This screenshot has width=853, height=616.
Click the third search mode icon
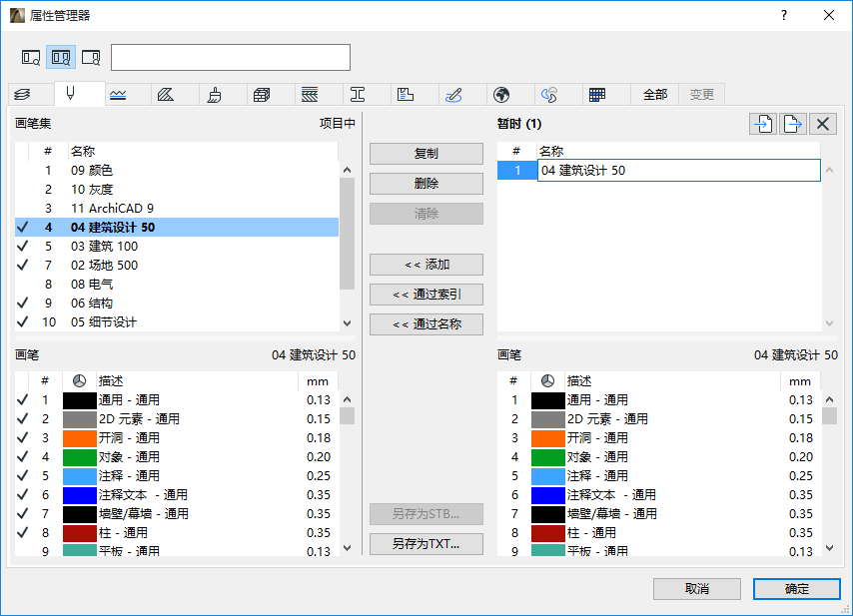pyautogui.click(x=91, y=57)
